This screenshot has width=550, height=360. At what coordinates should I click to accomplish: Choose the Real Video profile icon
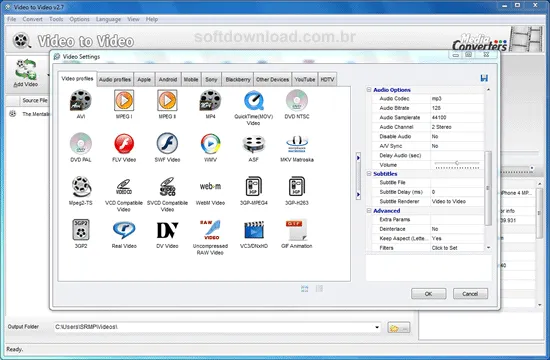click(x=124, y=230)
